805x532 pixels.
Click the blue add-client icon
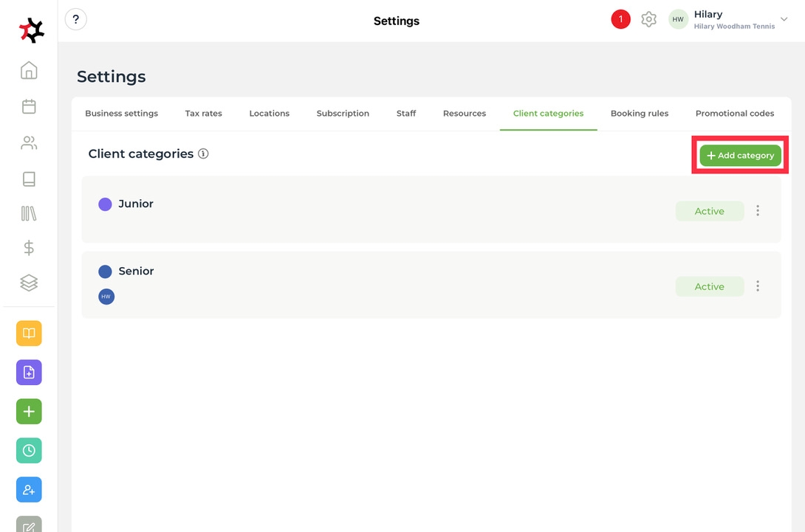pos(29,490)
